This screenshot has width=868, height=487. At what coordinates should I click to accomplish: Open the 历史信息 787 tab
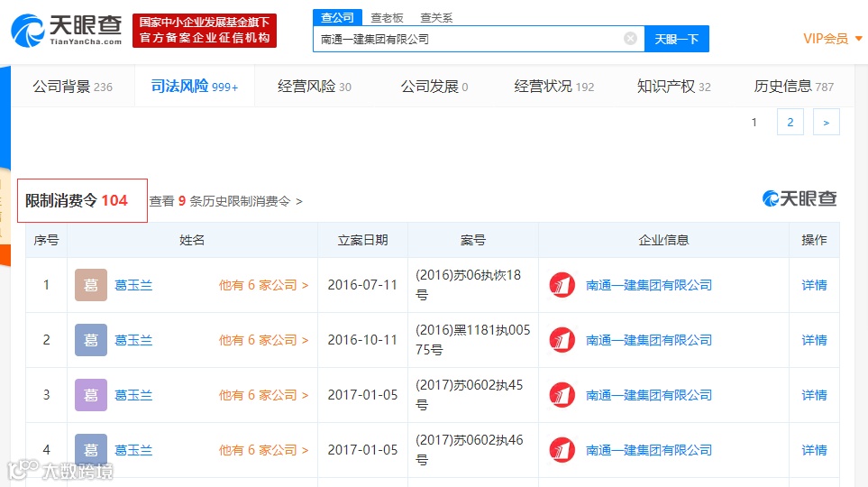[794, 87]
